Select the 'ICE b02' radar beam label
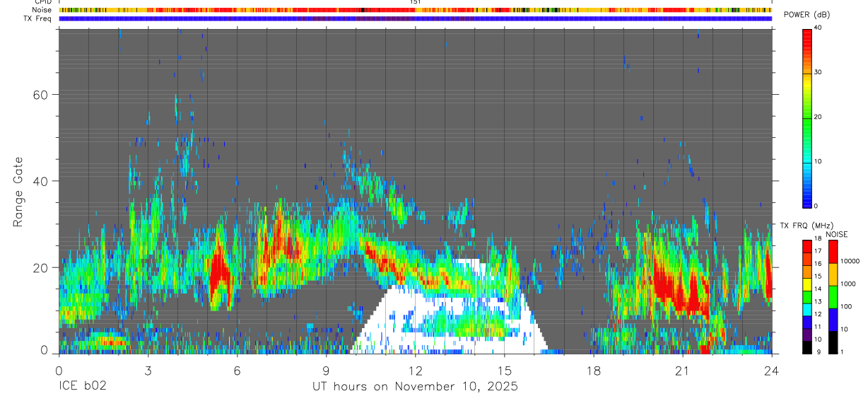 [81, 387]
